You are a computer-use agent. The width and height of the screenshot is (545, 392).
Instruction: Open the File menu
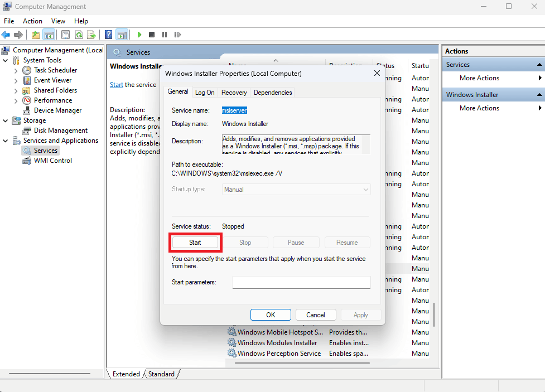tap(9, 21)
